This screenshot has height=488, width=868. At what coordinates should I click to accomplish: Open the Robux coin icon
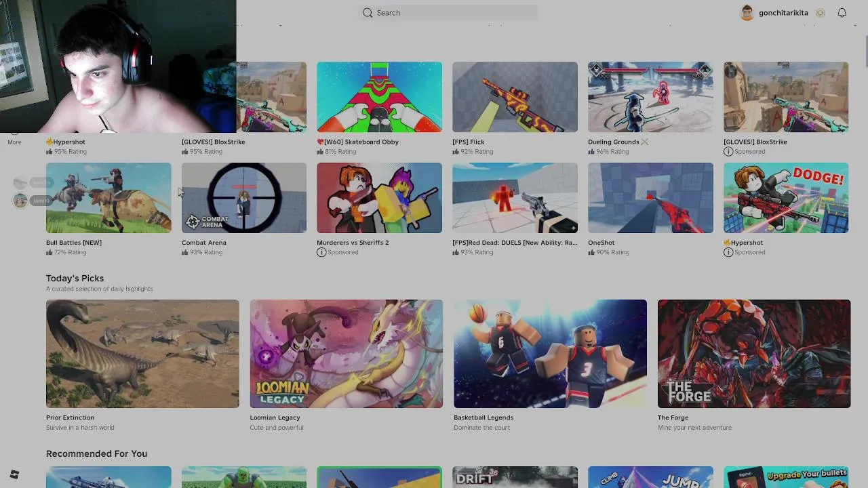coord(820,12)
